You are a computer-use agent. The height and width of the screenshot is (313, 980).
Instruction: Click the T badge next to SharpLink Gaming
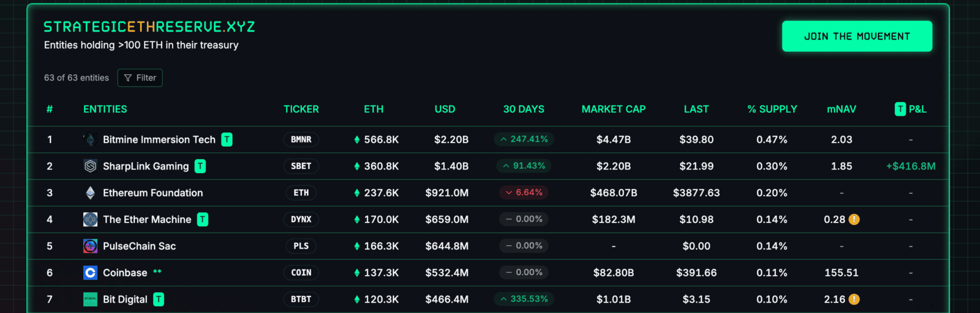click(x=200, y=166)
